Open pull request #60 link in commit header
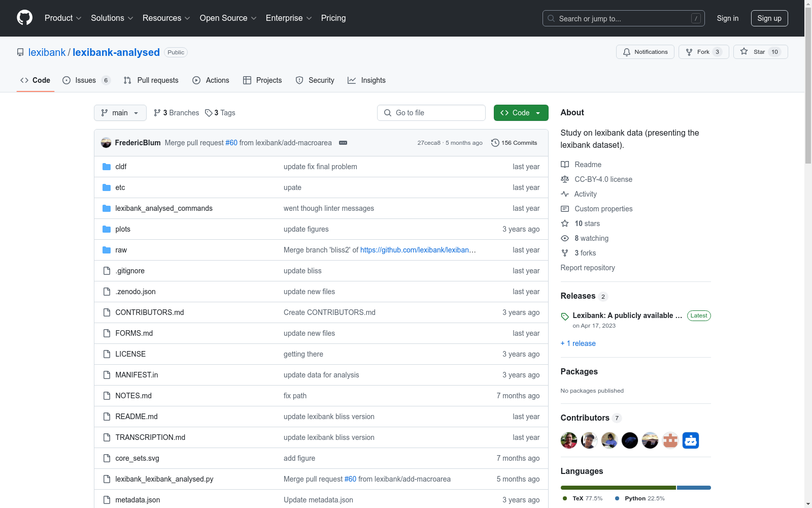Image resolution: width=812 pixels, height=508 pixels. tap(231, 143)
